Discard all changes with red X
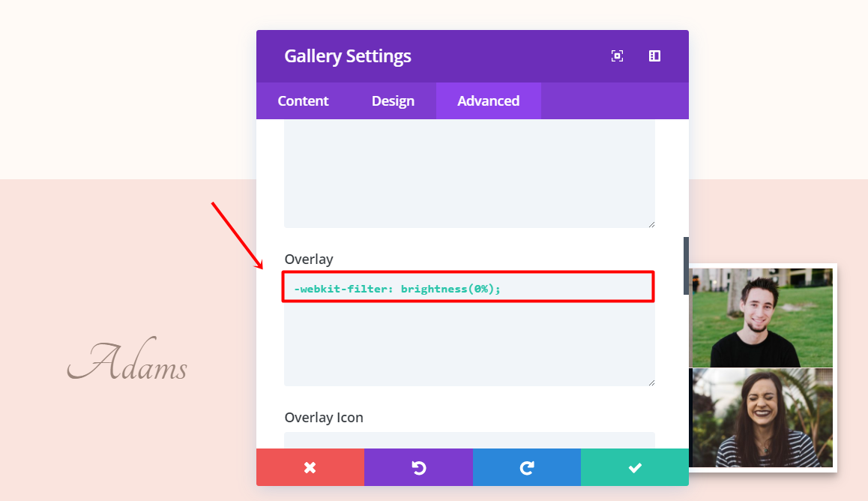Screen dimensions: 868x501 click(310, 467)
